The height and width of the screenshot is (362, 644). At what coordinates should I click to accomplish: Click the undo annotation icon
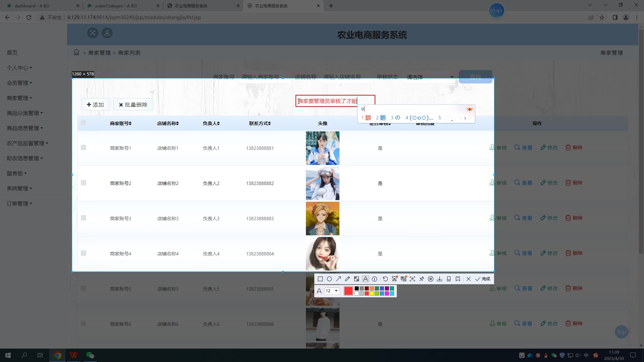pyautogui.click(x=385, y=279)
